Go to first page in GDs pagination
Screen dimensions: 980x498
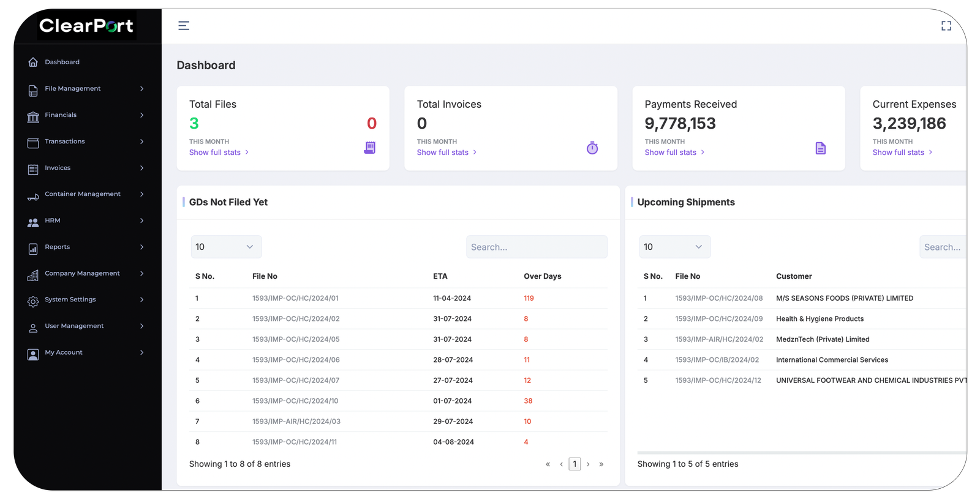[x=548, y=464]
